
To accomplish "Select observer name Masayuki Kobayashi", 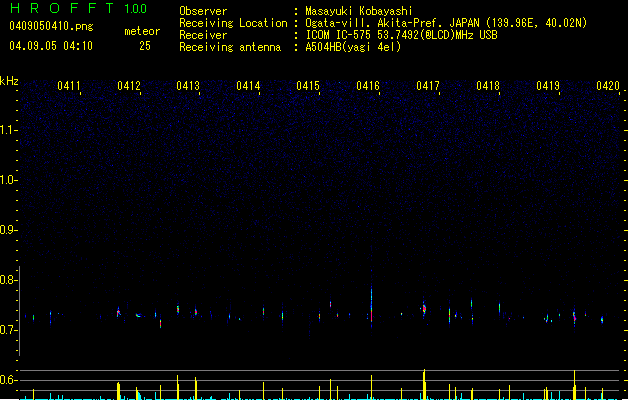I will (x=359, y=11).
